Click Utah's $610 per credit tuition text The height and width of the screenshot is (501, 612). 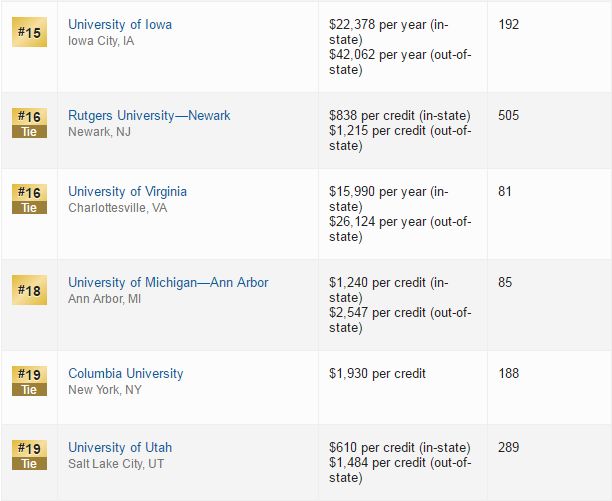coord(400,448)
